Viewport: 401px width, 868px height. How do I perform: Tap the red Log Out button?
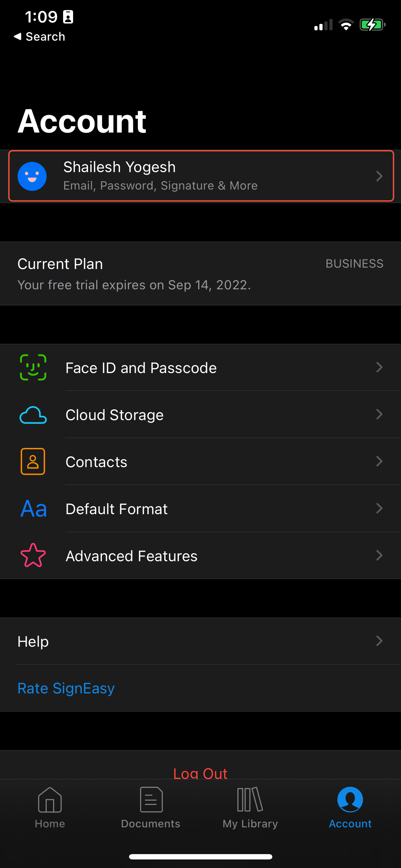pos(200,773)
